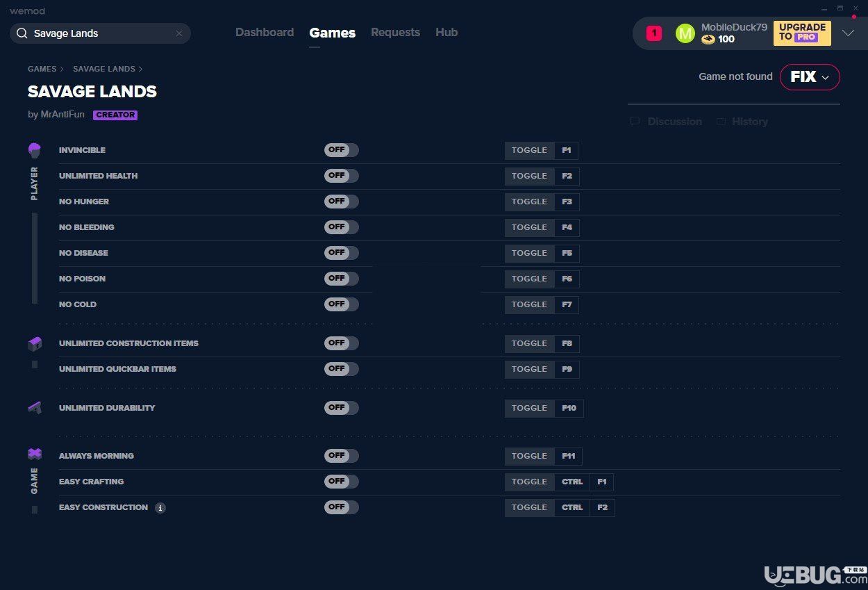Click the coins balance icon

pyautogui.click(x=708, y=40)
